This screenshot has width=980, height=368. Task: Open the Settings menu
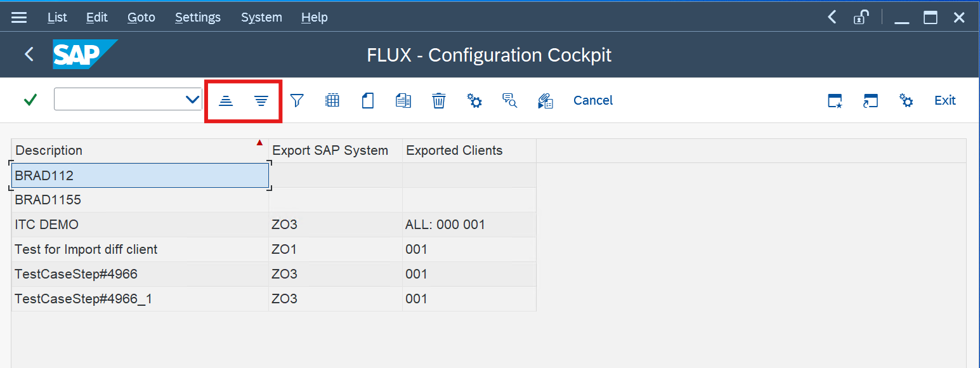[198, 18]
